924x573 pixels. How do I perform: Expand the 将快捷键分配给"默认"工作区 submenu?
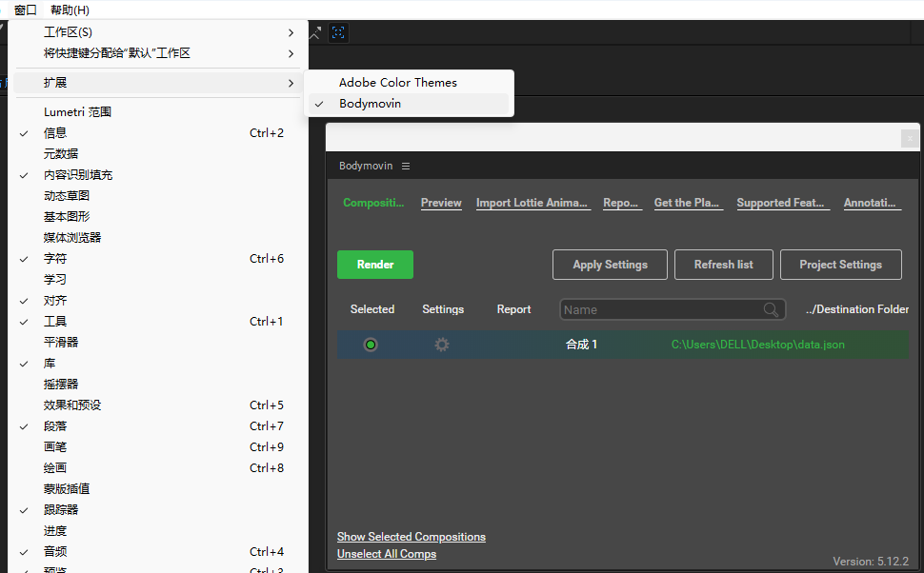click(158, 53)
